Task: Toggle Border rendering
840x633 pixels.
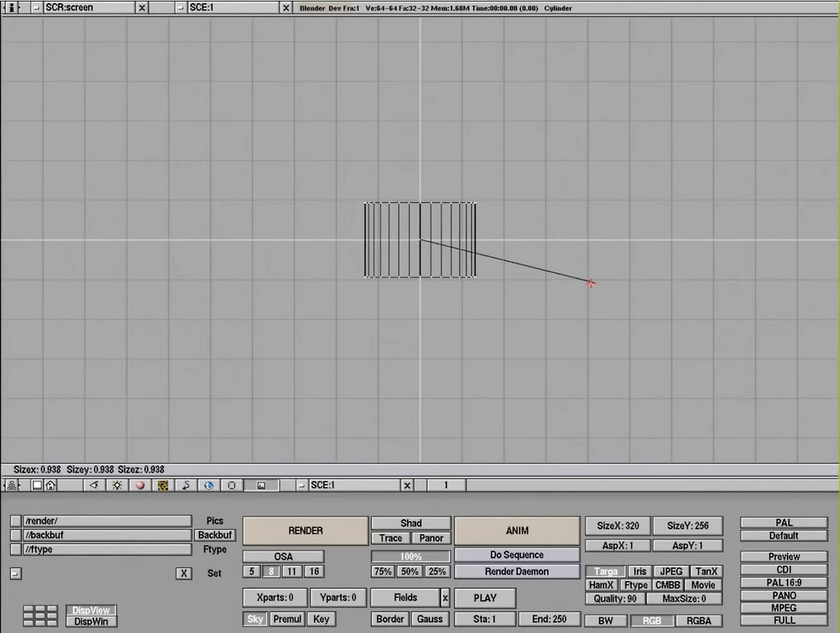Action: [390, 619]
